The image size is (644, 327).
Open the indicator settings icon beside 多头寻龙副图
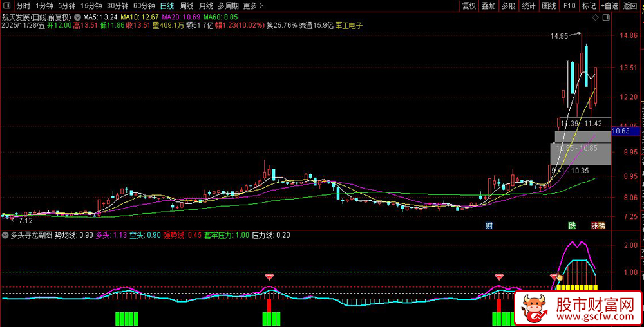(x=6, y=236)
